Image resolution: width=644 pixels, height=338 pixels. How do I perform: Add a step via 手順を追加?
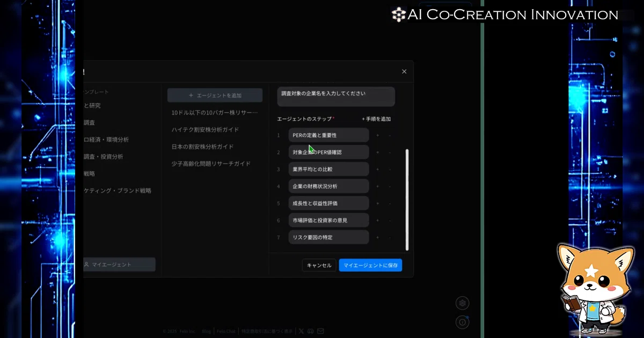(x=376, y=119)
